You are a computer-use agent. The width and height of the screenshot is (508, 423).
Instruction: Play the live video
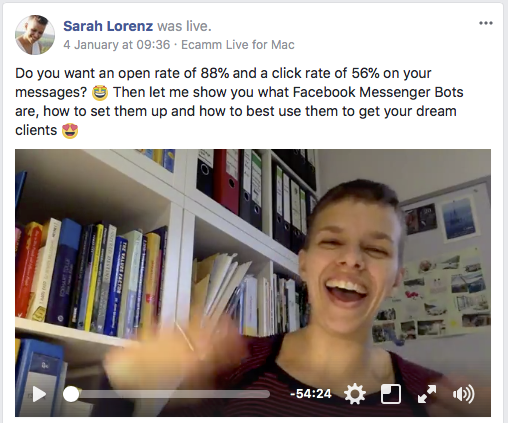(39, 394)
